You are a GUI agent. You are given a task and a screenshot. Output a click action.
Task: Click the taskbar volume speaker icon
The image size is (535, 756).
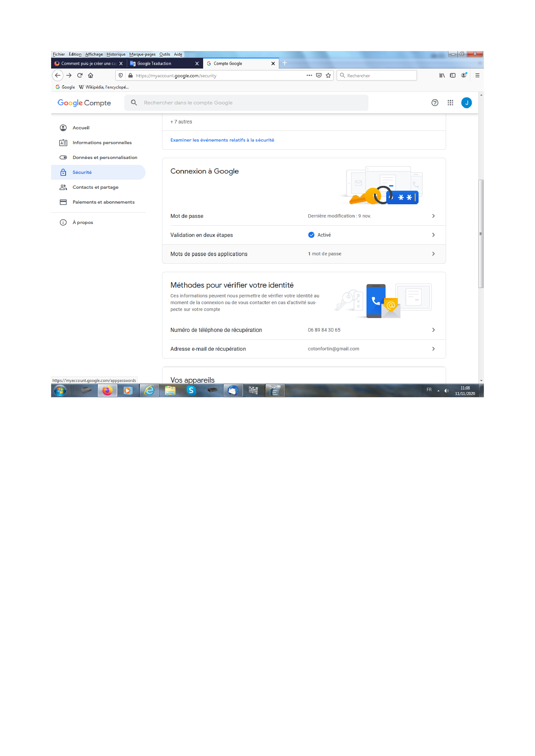pyautogui.click(x=446, y=391)
